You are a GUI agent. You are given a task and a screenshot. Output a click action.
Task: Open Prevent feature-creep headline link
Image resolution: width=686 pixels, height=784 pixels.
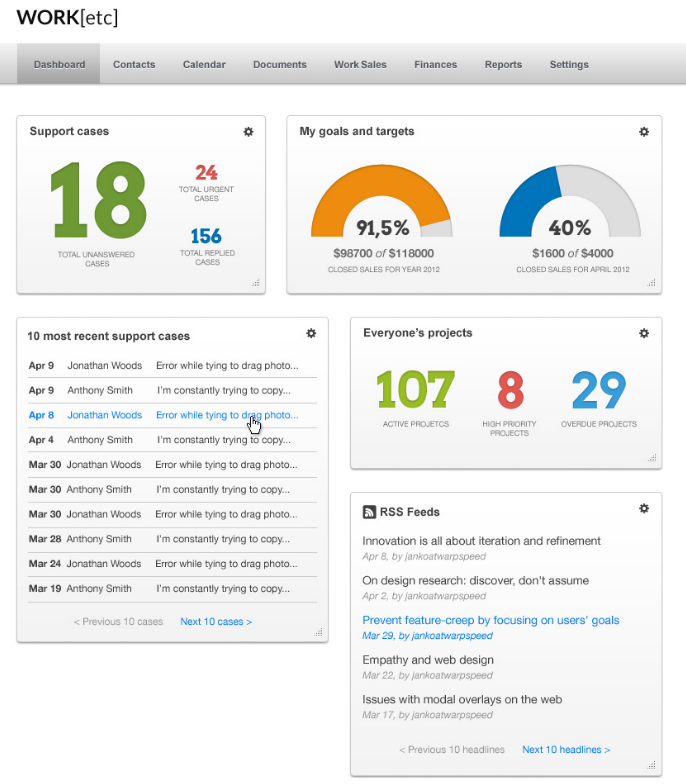(x=491, y=620)
